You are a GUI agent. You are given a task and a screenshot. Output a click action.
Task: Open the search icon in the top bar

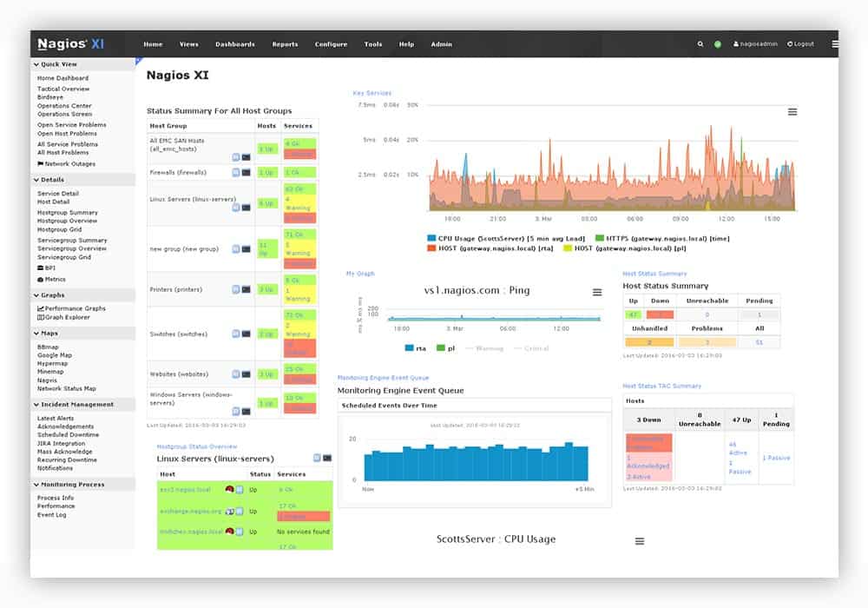(700, 43)
